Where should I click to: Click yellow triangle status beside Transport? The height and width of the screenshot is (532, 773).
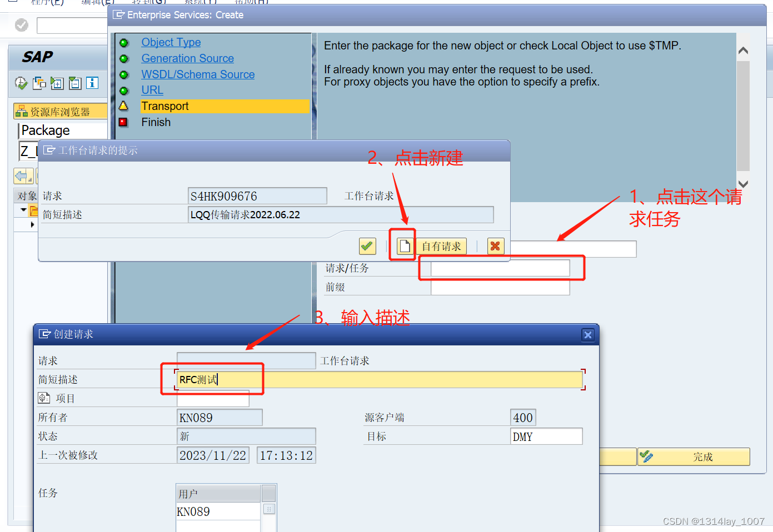pos(123,106)
